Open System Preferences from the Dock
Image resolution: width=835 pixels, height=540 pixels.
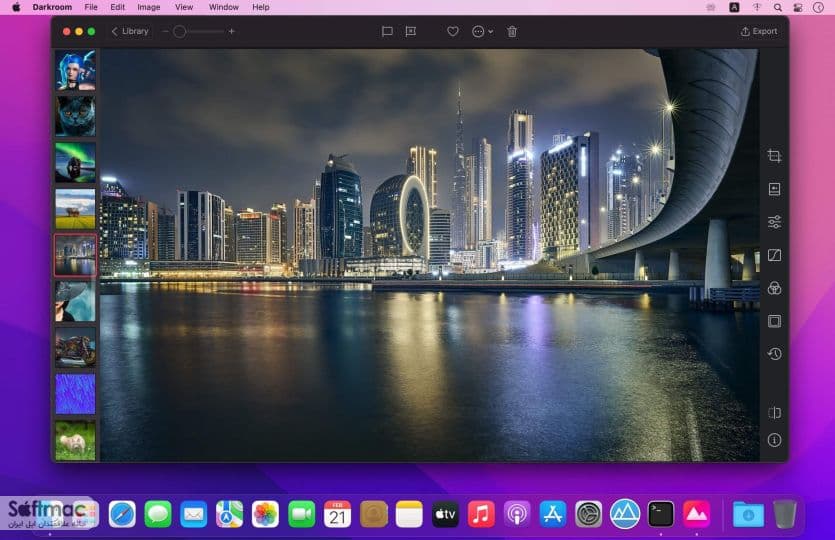tap(588, 514)
